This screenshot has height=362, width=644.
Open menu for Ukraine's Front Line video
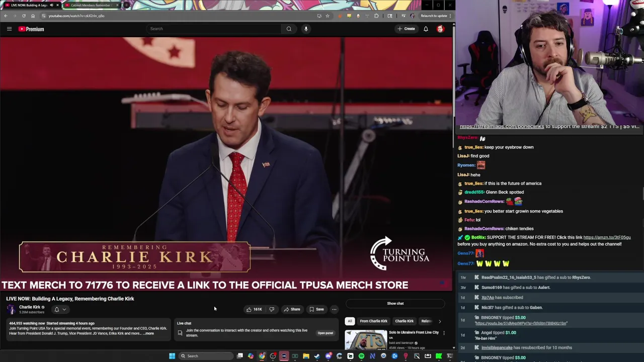coord(444,333)
